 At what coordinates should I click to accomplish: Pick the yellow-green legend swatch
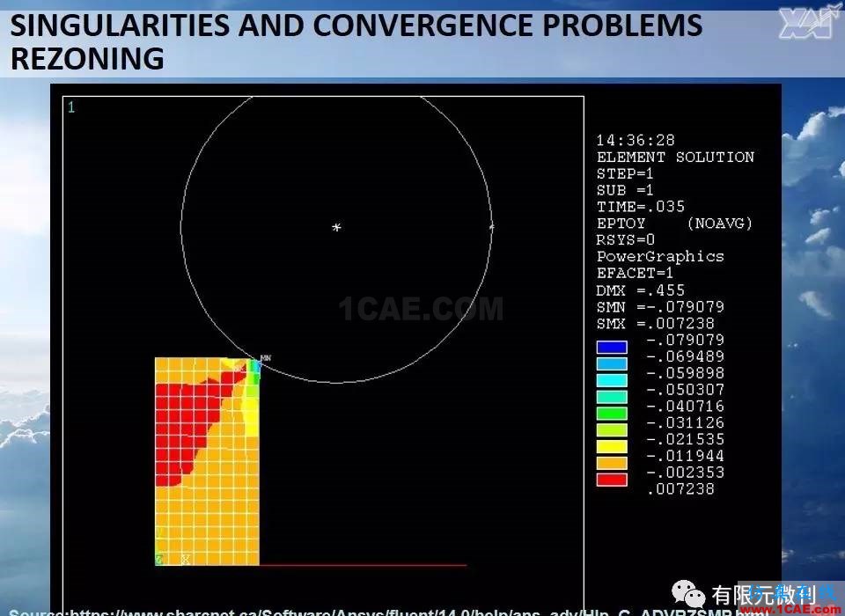tap(612, 430)
